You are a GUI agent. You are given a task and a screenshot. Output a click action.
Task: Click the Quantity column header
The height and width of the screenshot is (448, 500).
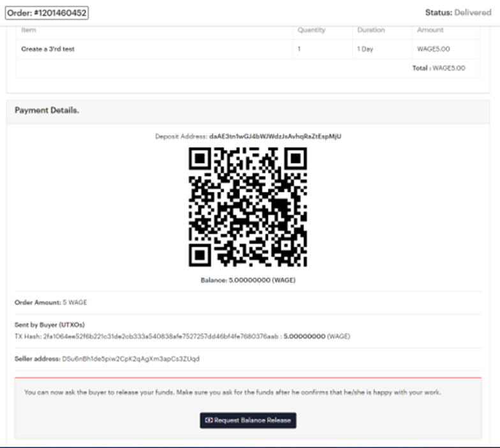(x=311, y=30)
